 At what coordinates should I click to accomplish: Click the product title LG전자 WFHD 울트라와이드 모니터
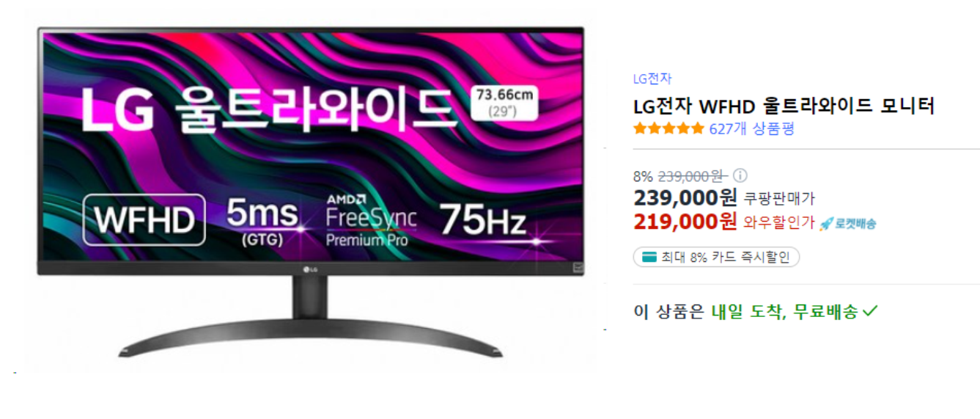pyautogui.click(x=784, y=106)
